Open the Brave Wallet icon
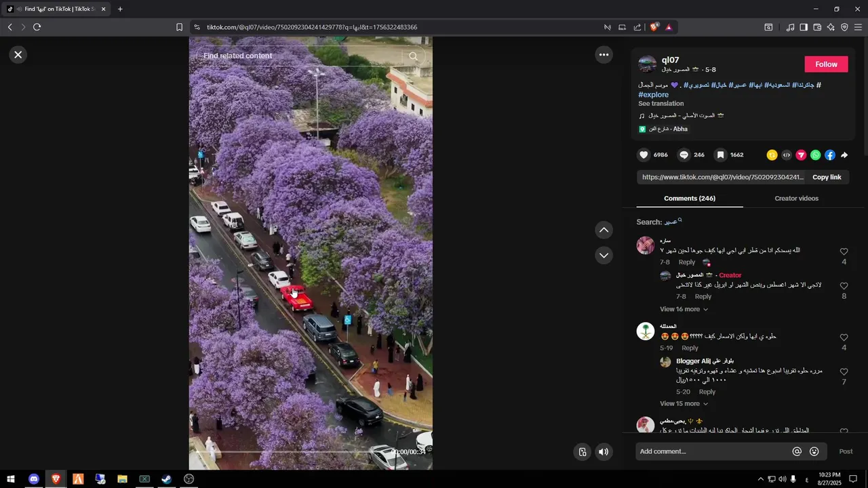 pos(817,27)
